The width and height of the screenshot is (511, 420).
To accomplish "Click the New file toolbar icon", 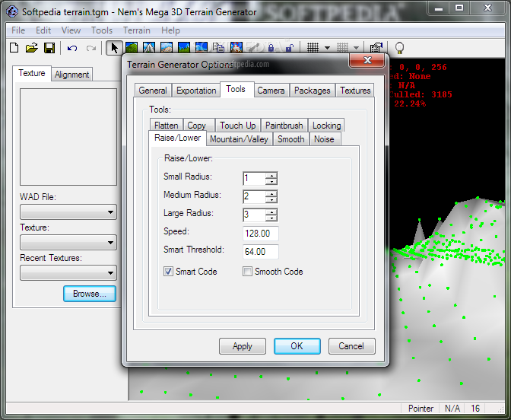I will tap(14, 48).
